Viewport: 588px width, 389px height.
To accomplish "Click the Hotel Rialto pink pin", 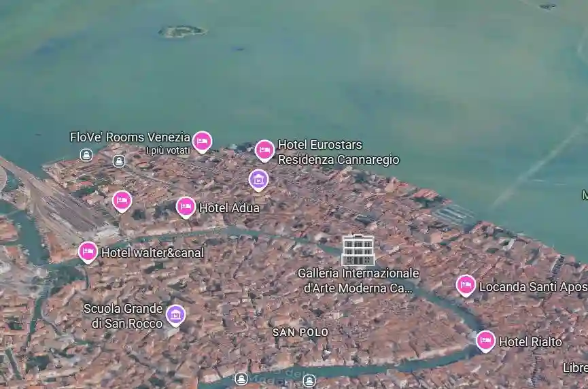I will [x=485, y=340].
